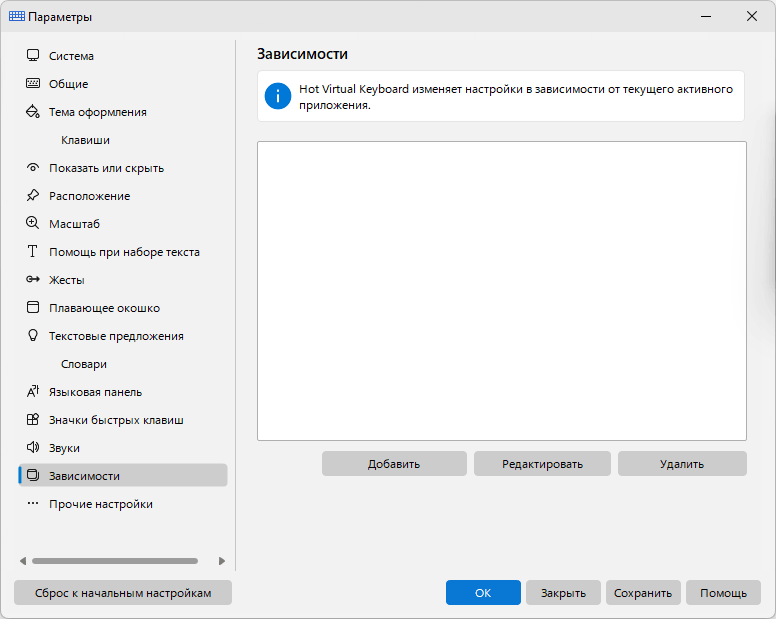
Task: Click the Удалить button
Action: pos(682,464)
